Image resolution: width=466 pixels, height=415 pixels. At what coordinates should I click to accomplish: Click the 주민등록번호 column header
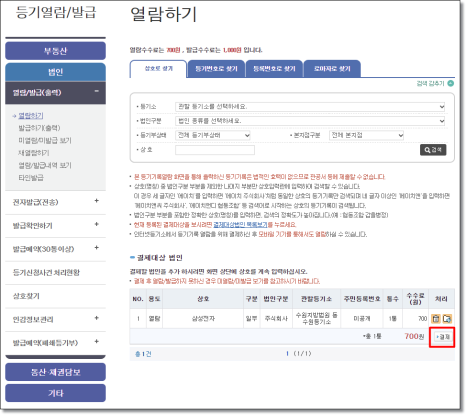click(x=362, y=299)
